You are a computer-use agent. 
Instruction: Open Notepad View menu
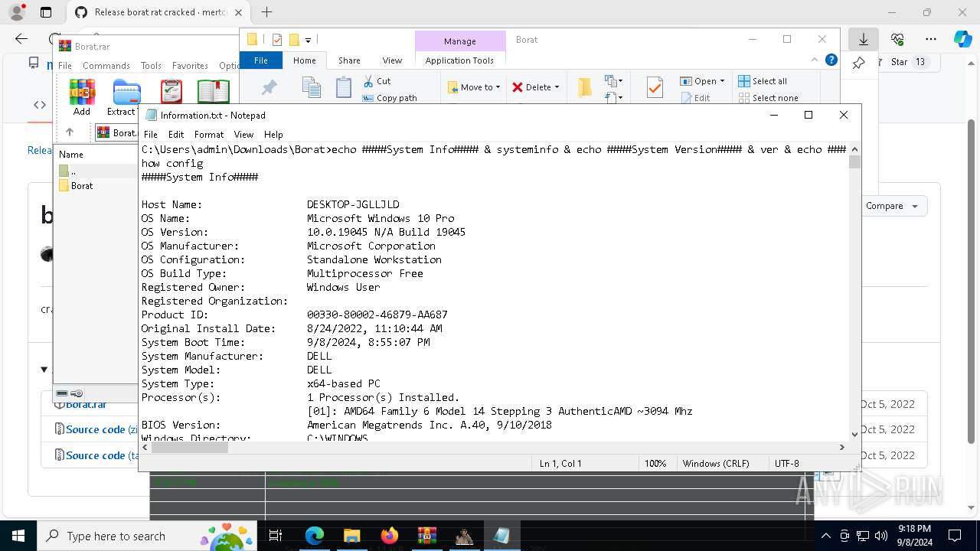[243, 134]
